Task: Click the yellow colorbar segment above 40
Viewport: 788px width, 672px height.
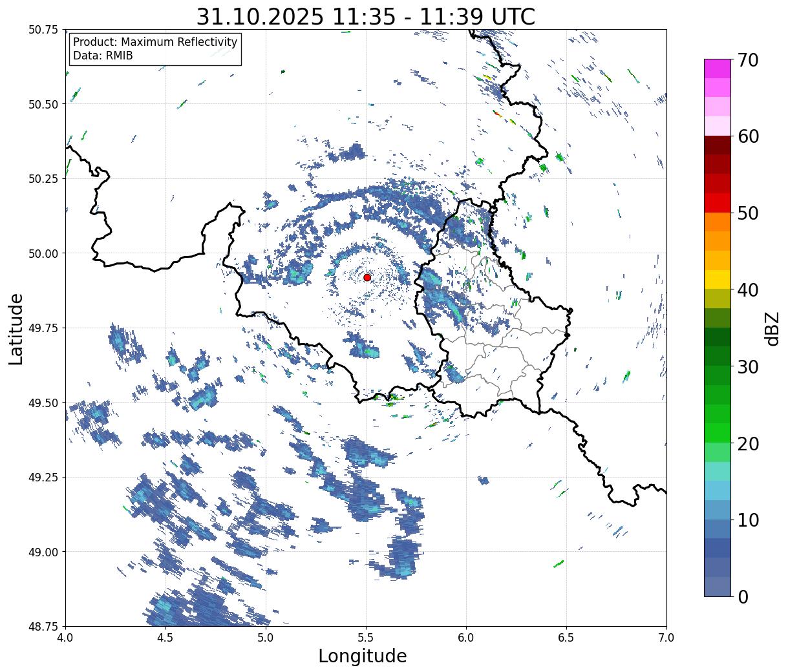Action: [x=718, y=279]
